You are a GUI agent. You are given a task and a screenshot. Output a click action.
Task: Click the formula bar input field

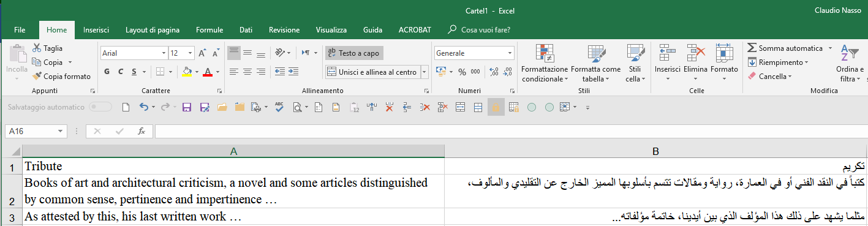[x=511, y=131]
